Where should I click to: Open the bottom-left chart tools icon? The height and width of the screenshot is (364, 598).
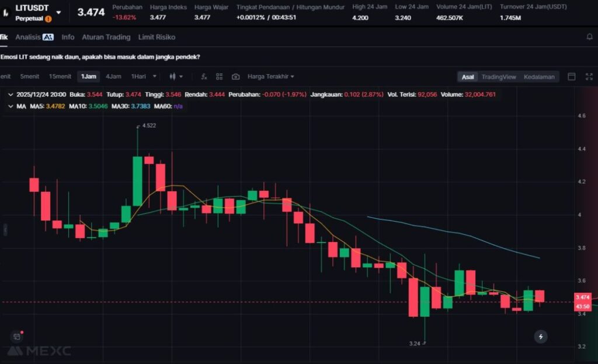click(16, 337)
